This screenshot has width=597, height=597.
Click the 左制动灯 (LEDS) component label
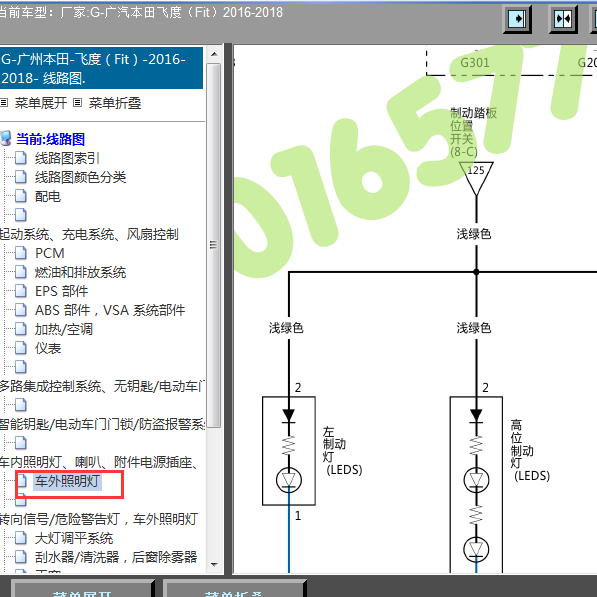[x=342, y=451]
